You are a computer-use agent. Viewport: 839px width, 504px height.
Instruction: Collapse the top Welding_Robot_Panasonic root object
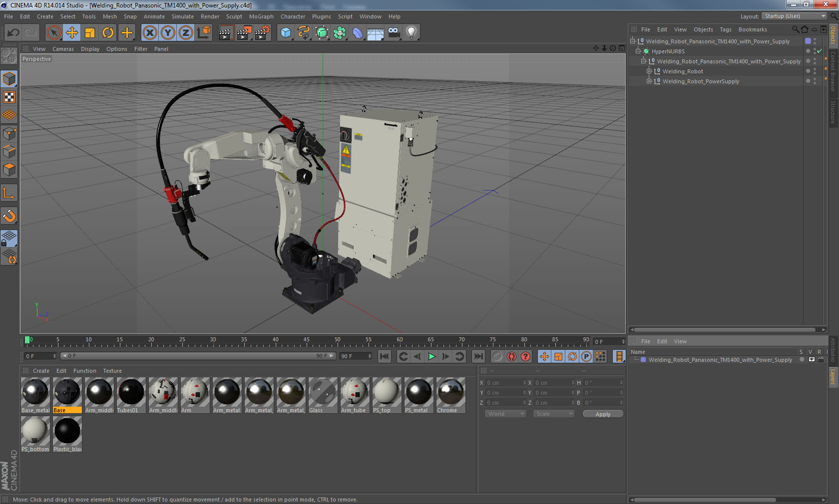point(632,41)
